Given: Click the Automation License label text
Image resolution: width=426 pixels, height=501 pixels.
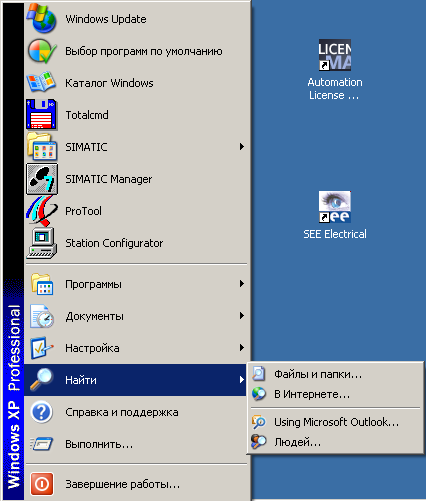Looking at the screenshot, I should (x=335, y=89).
